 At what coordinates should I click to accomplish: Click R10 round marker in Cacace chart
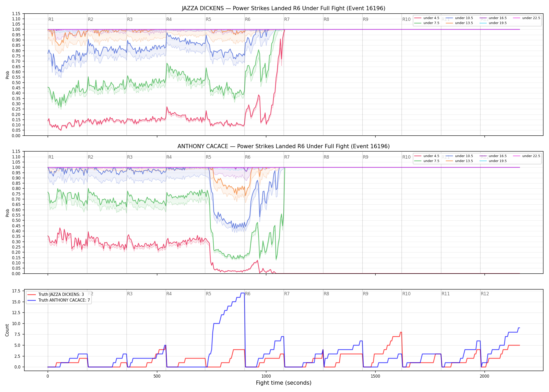pyautogui.click(x=406, y=157)
